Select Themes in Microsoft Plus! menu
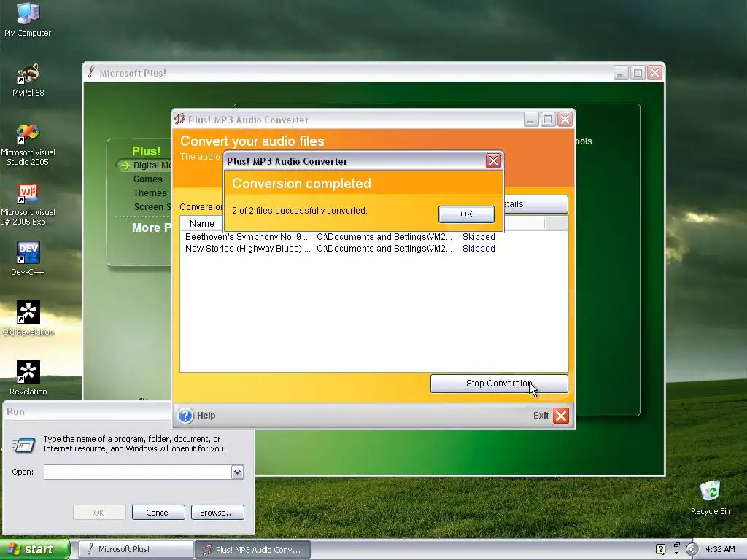Viewport: 747px width, 560px height. tap(150, 192)
